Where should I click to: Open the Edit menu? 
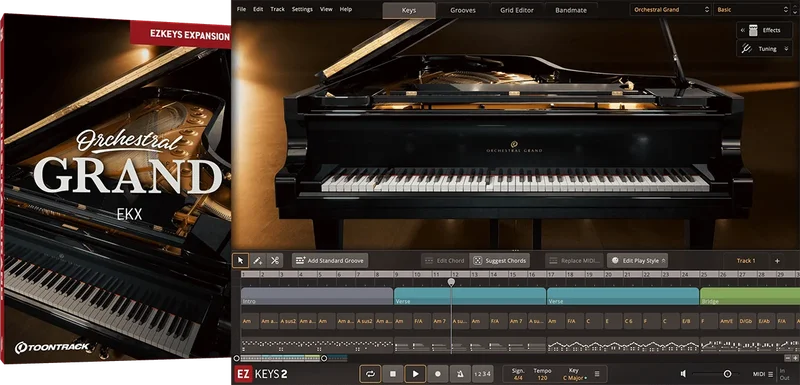point(258,9)
